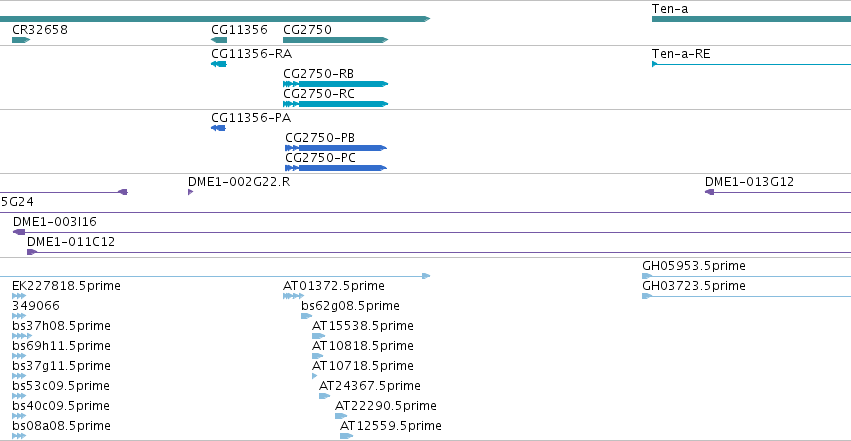
Task: Select the CG2750-RB transcript feature
Action: click(335, 84)
